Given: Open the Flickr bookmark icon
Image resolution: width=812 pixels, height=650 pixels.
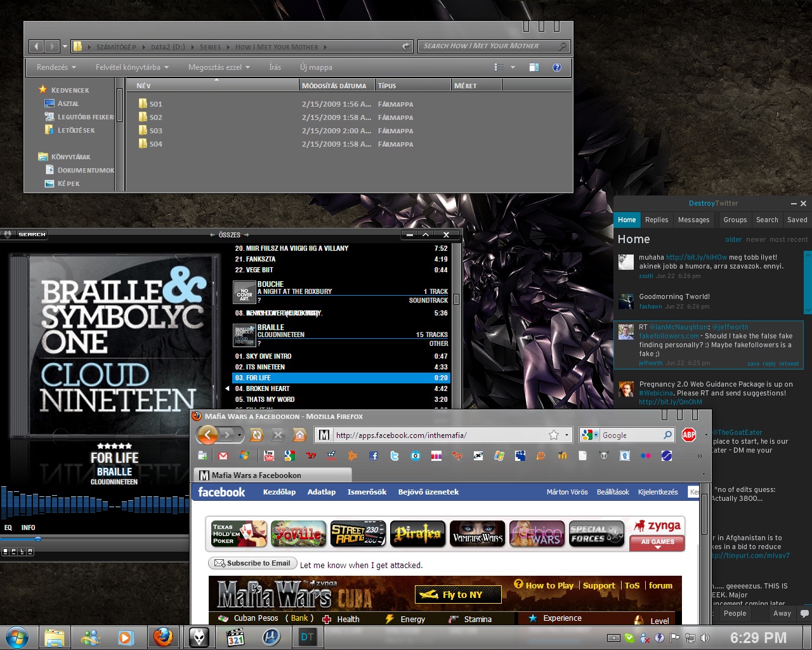Looking at the screenshot, I should tap(646, 456).
